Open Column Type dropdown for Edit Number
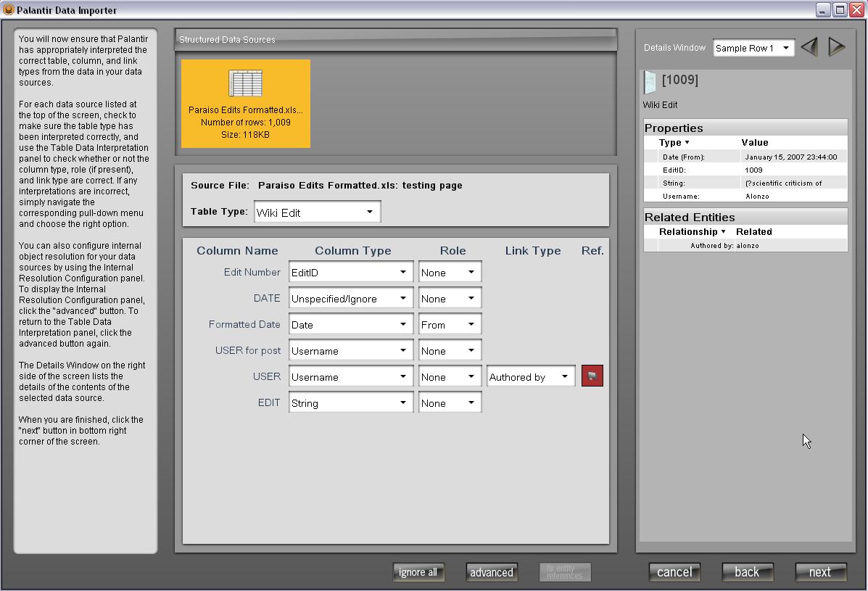Image resolution: width=868 pixels, height=591 pixels. click(x=351, y=272)
